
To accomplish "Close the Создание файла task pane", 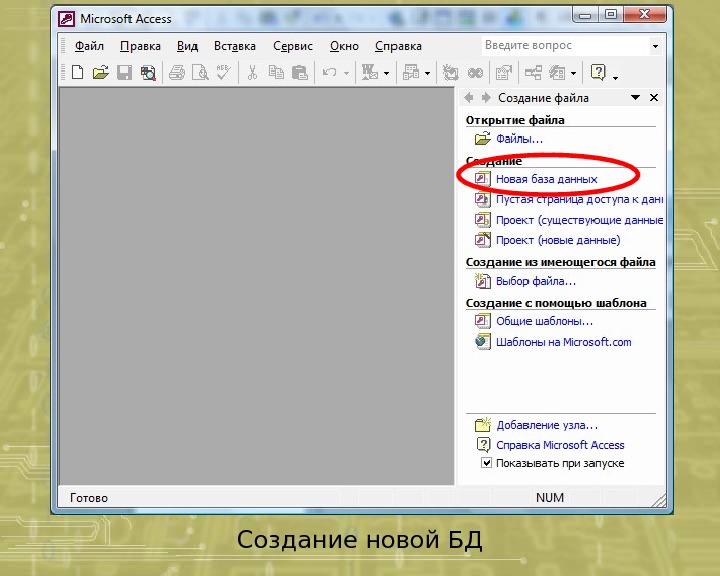I will tap(654, 98).
